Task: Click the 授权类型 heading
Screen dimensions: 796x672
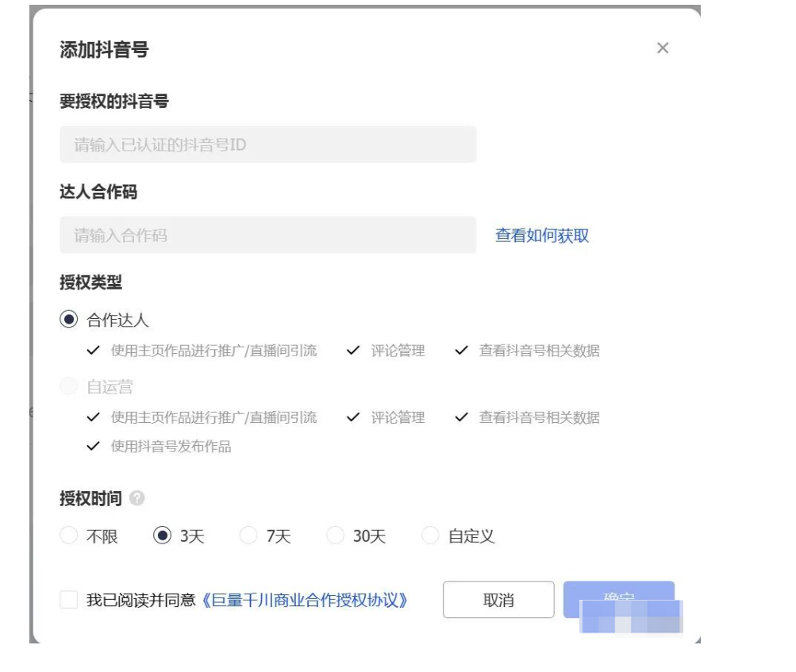Action: 91,282
